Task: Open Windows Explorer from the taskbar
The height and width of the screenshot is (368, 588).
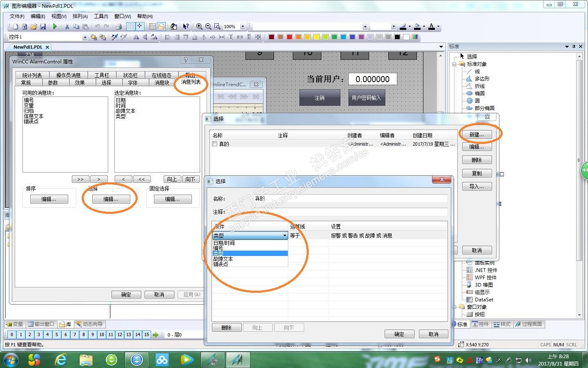Action: point(86,360)
